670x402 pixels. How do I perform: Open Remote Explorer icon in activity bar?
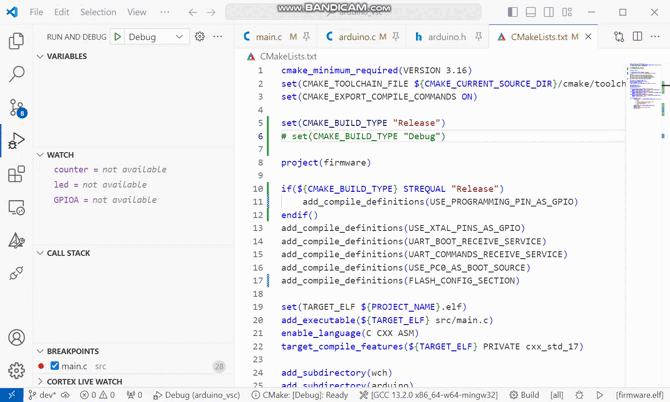click(16, 207)
